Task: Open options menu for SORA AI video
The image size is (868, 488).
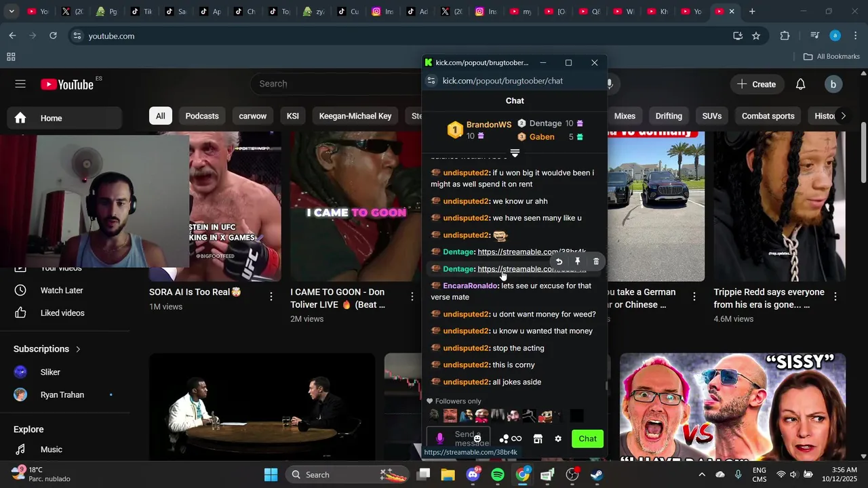Action: [x=271, y=297]
